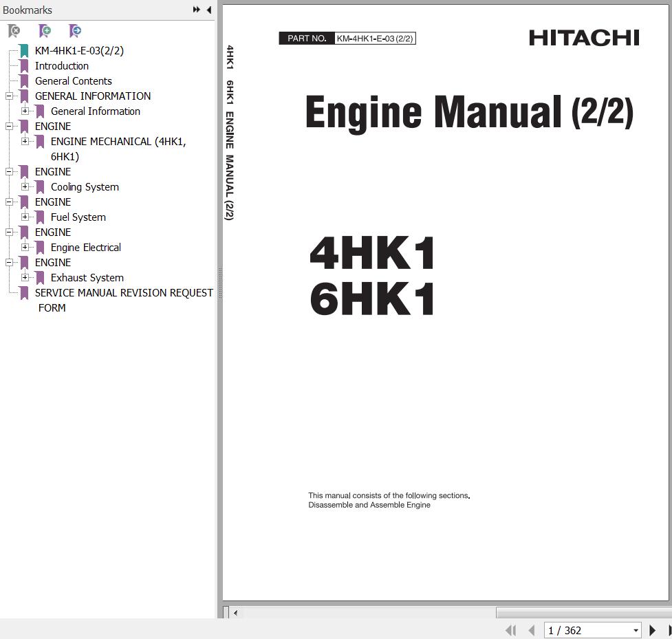Open the General Contents bookmark
Image resolution: width=672 pixels, height=639 pixels.
point(74,81)
